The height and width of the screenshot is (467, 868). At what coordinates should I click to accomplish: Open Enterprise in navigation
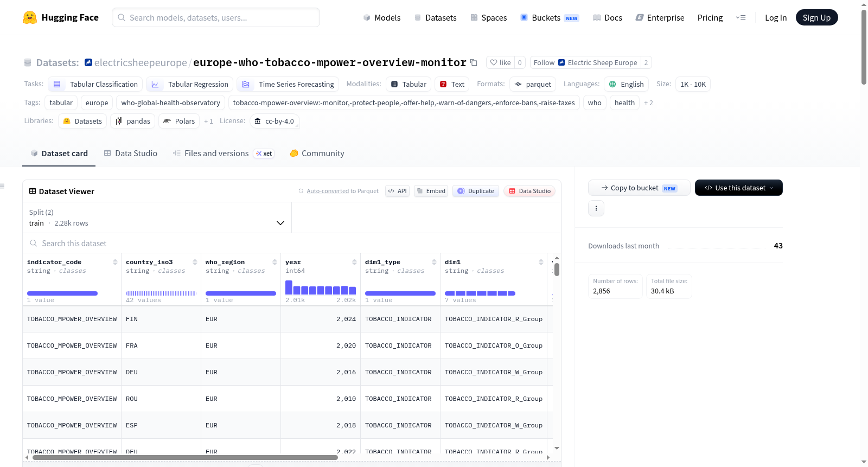coord(660,17)
